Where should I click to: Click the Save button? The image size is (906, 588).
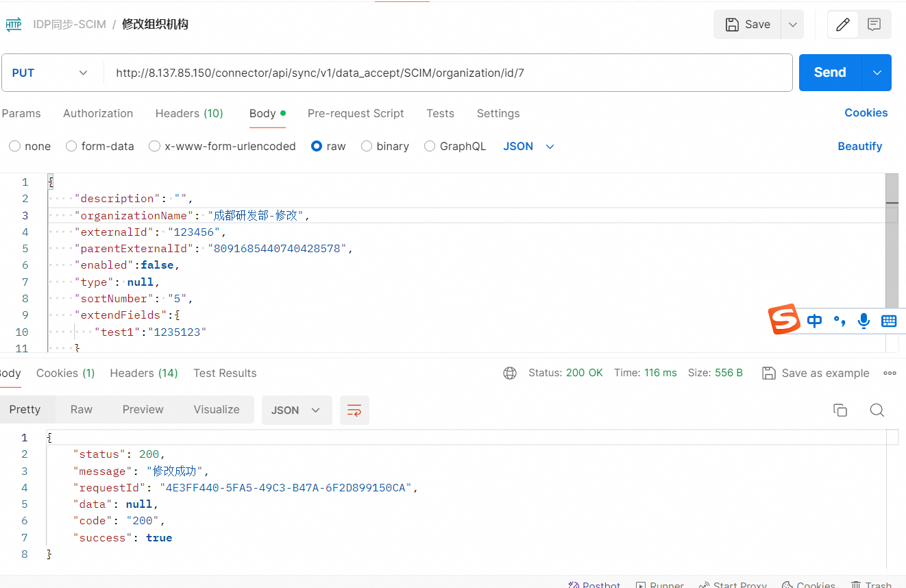point(748,25)
